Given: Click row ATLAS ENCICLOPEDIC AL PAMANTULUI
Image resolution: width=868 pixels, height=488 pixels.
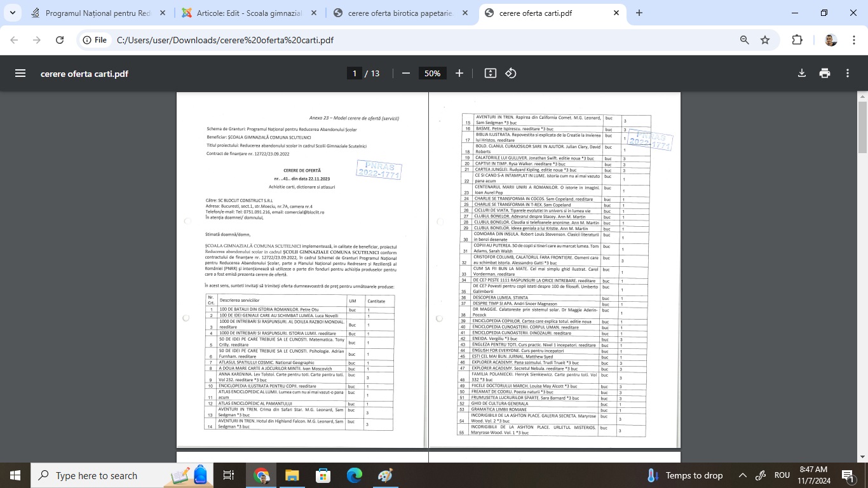Looking at the screenshot, I should pyautogui.click(x=299, y=403).
